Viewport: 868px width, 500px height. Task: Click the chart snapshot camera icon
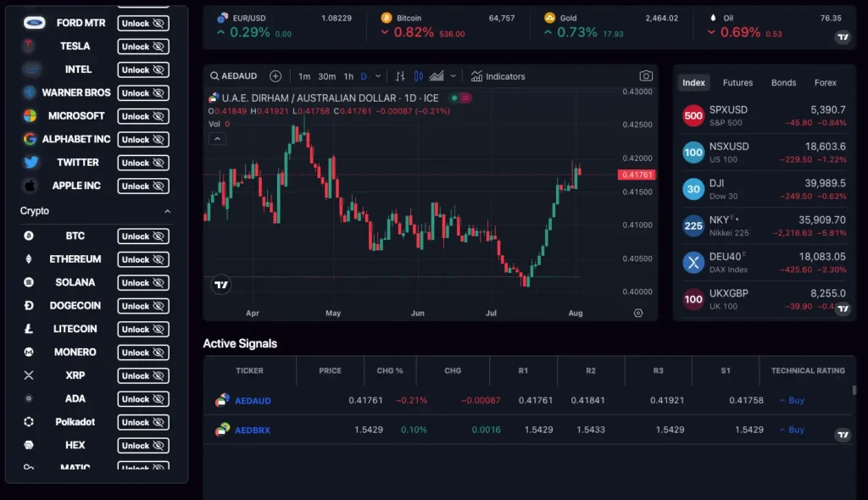tap(645, 76)
